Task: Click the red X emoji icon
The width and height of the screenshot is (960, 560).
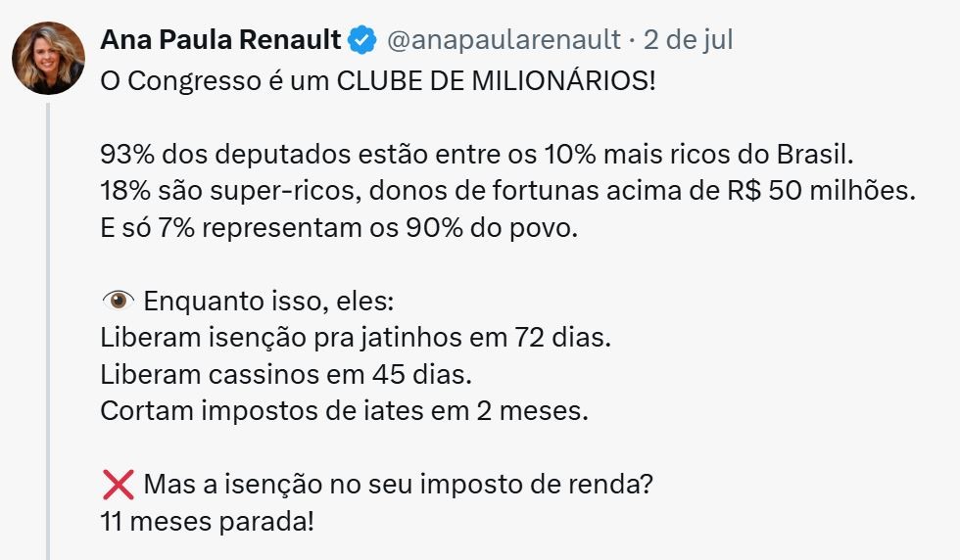Action: coord(117,484)
